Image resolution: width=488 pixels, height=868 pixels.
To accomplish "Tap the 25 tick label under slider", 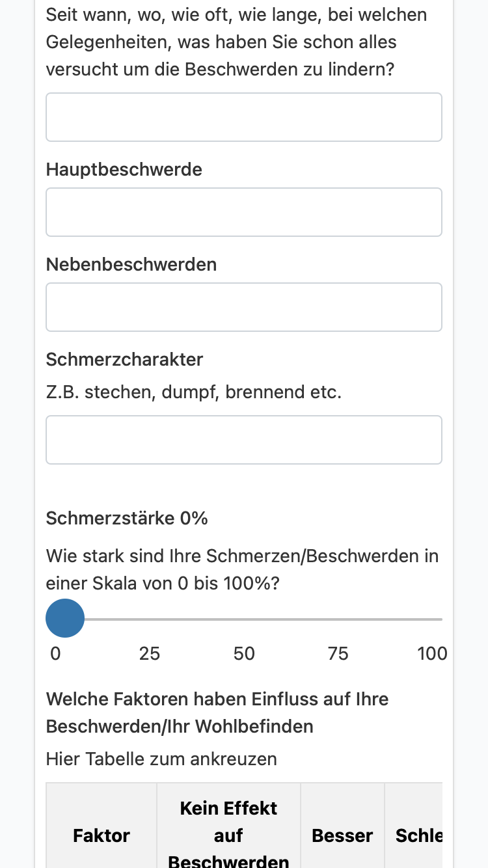I will click(x=150, y=653).
